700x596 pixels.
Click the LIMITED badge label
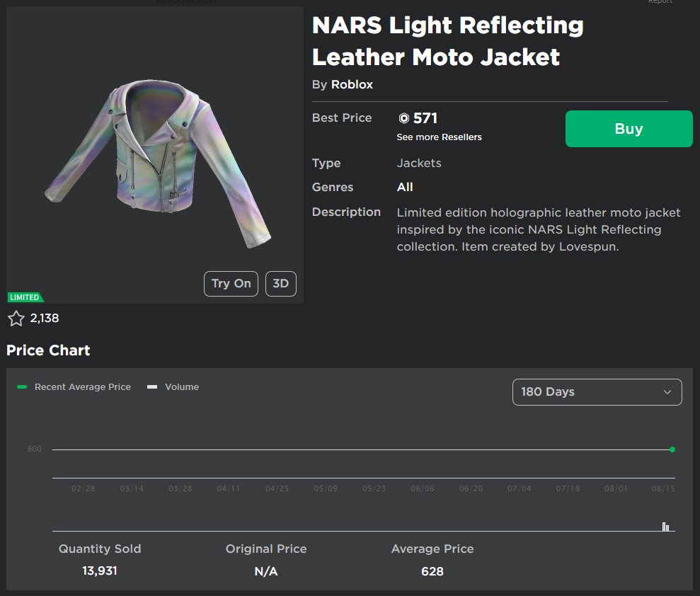coord(25,297)
